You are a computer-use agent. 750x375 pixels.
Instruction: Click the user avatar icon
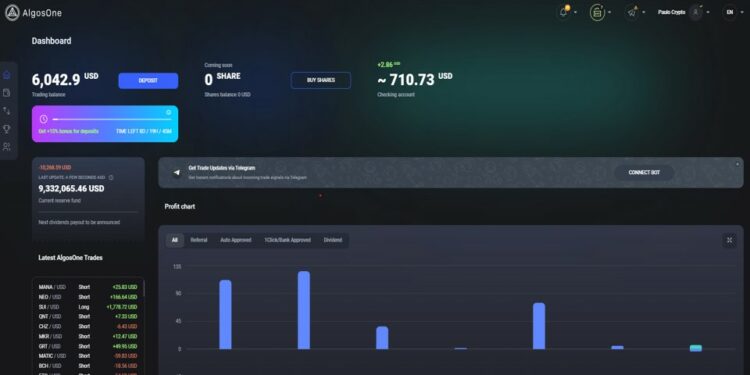click(x=696, y=12)
